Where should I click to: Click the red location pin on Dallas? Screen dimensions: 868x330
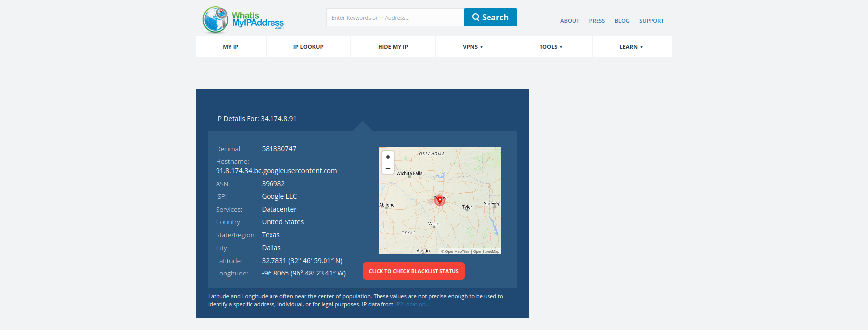point(439,200)
